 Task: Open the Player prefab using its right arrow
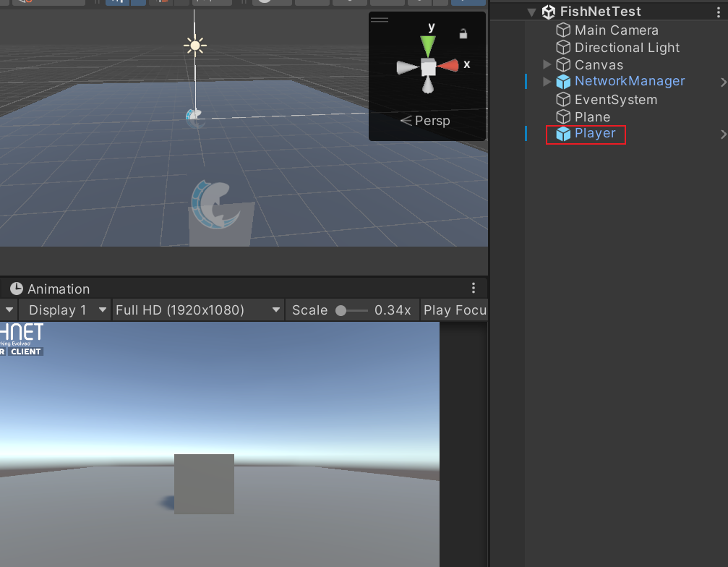click(722, 134)
